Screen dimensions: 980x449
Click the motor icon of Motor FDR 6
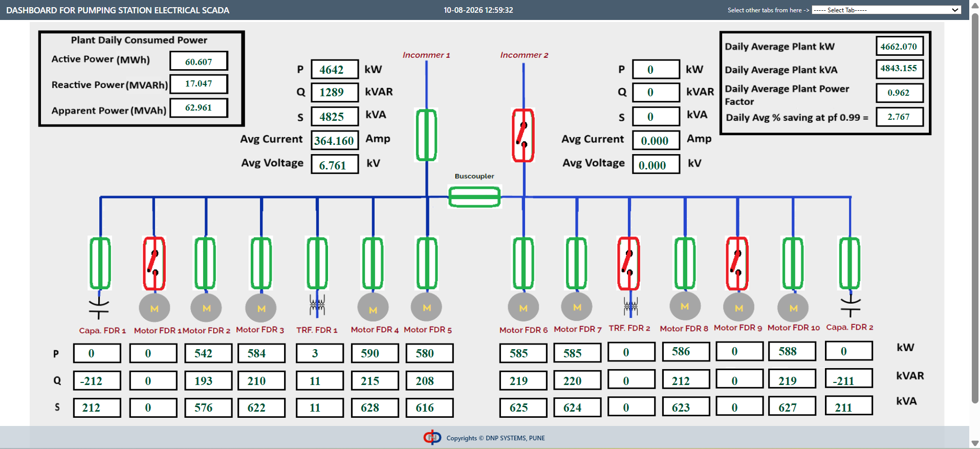coord(524,308)
